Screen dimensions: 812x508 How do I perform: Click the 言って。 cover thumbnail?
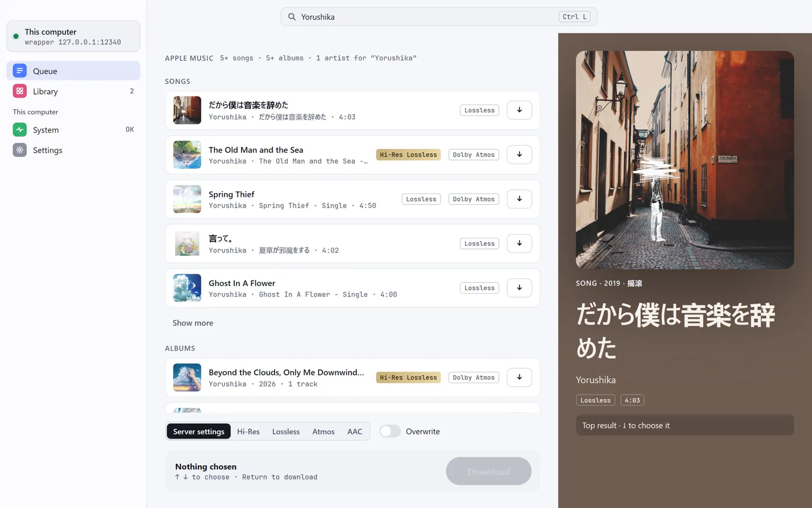coord(187,243)
